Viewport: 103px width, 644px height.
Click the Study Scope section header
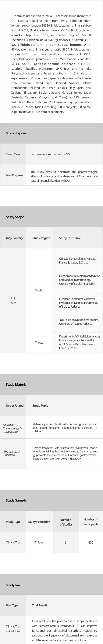(x=15, y=217)
